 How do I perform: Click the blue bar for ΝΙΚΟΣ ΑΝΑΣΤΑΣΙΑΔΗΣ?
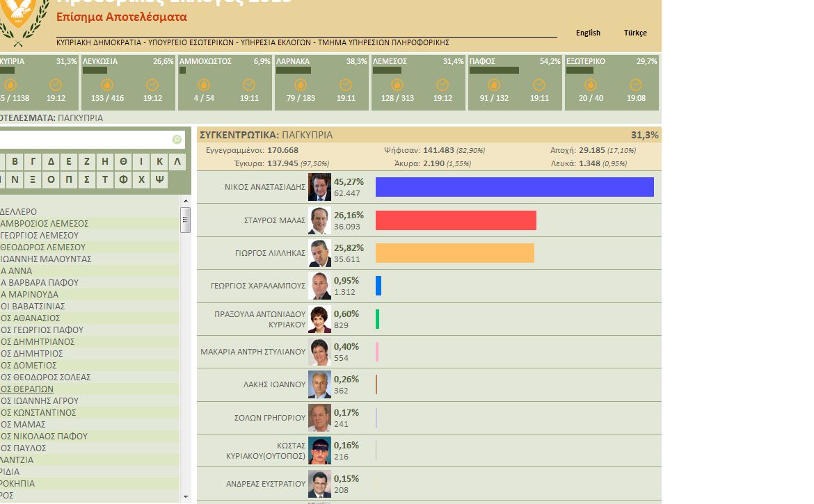pyautogui.click(x=514, y=187)
